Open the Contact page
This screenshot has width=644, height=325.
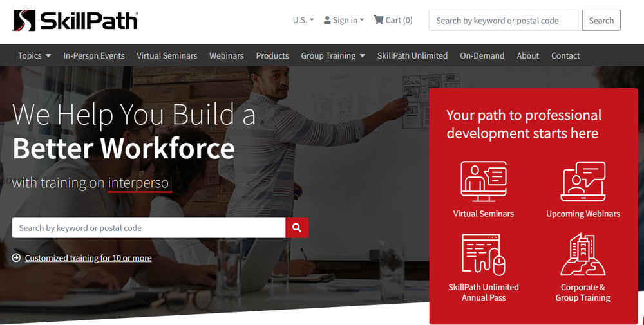tap(565, 55)
